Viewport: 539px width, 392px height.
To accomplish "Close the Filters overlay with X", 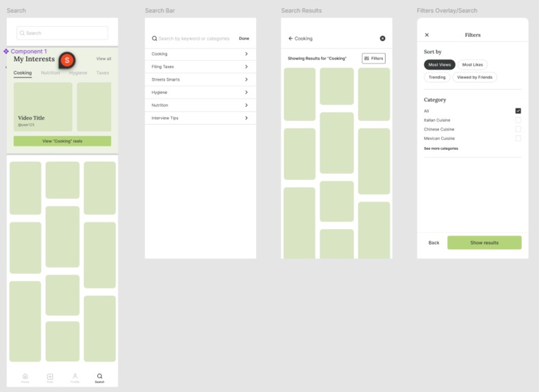I will pos(427,35).
